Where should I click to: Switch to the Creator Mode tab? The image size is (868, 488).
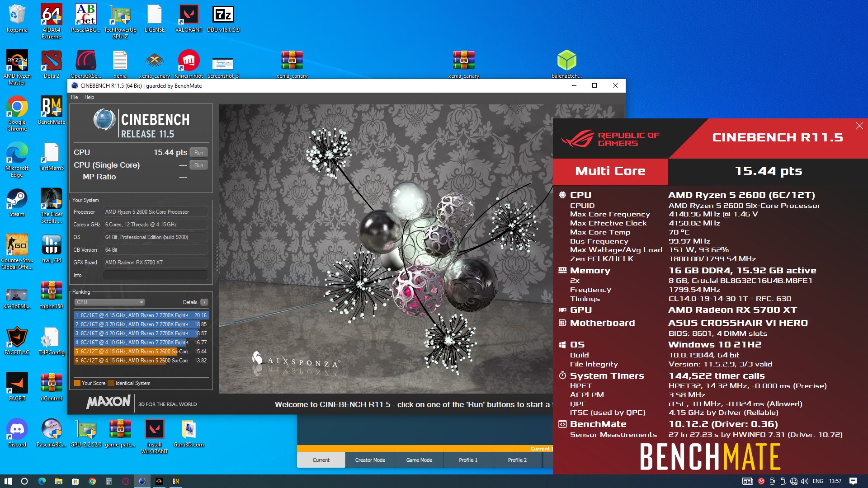tap(370, 460)
